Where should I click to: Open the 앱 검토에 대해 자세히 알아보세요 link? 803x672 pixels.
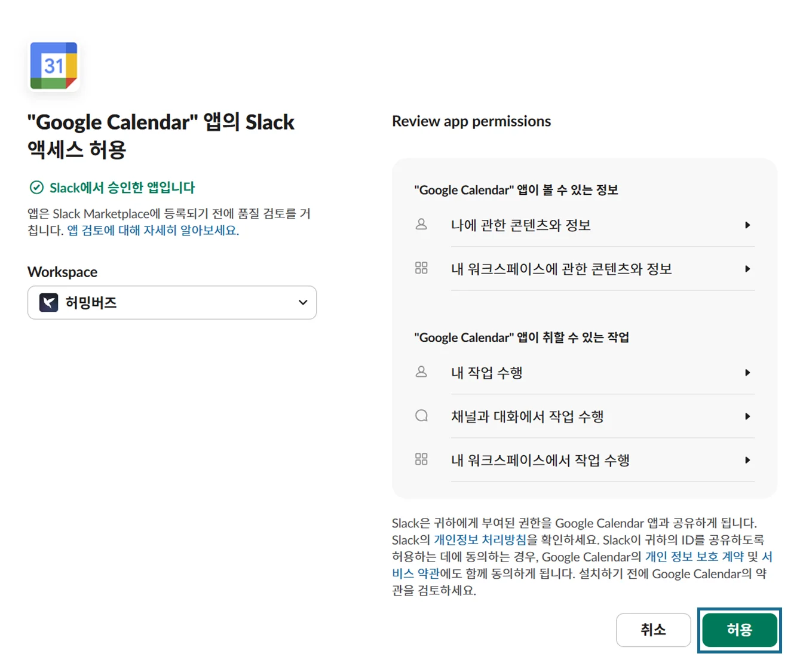point(152,231)
